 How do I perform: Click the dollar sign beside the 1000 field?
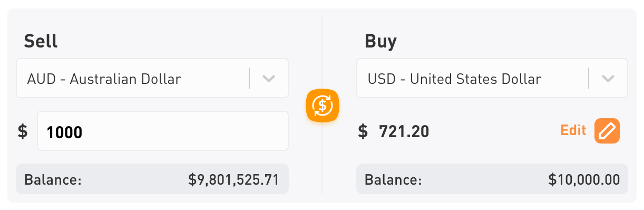pyautogui.click(x=22, y=131)
